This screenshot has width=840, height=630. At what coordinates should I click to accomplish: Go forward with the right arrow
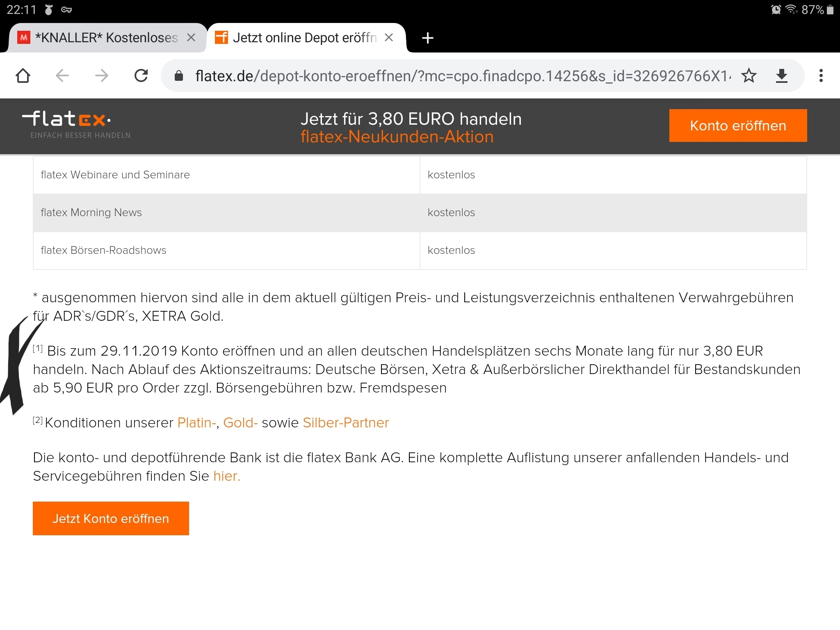pyautogui.click(x=101, y=76)
